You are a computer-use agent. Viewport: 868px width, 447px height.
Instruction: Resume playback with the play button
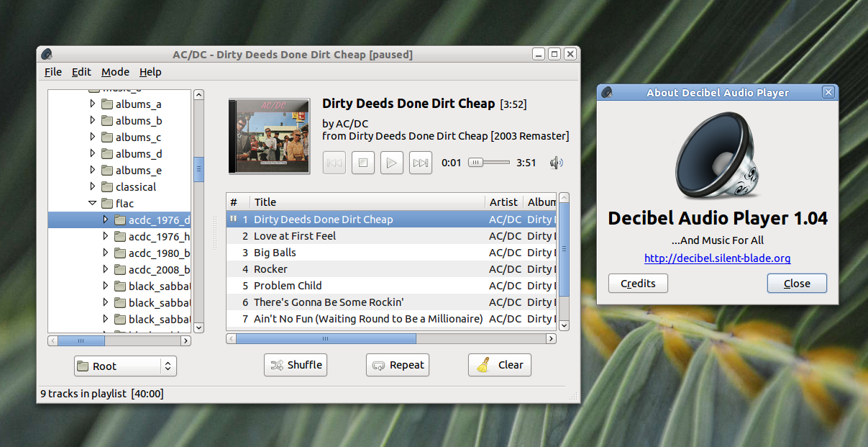click(391, 163)
